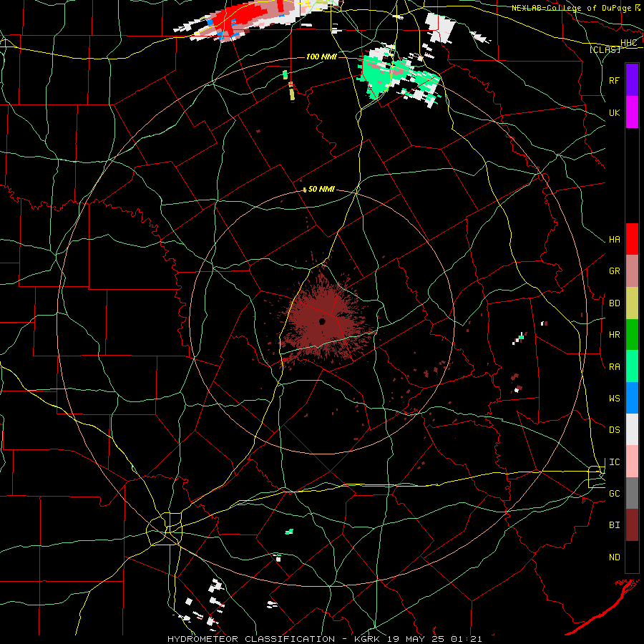Click the 'WS' legend label
This screenshot has height=644, width=644.
[x=614, y=399]
